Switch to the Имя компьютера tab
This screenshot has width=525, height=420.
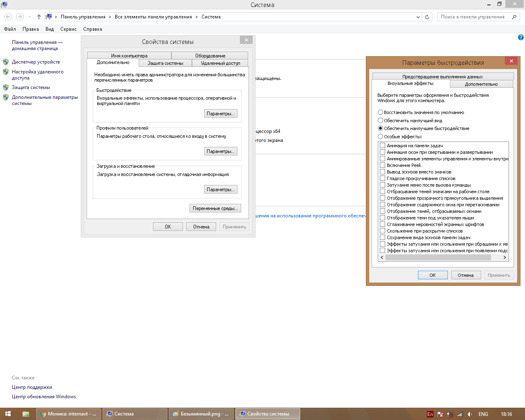click(129, 56)
